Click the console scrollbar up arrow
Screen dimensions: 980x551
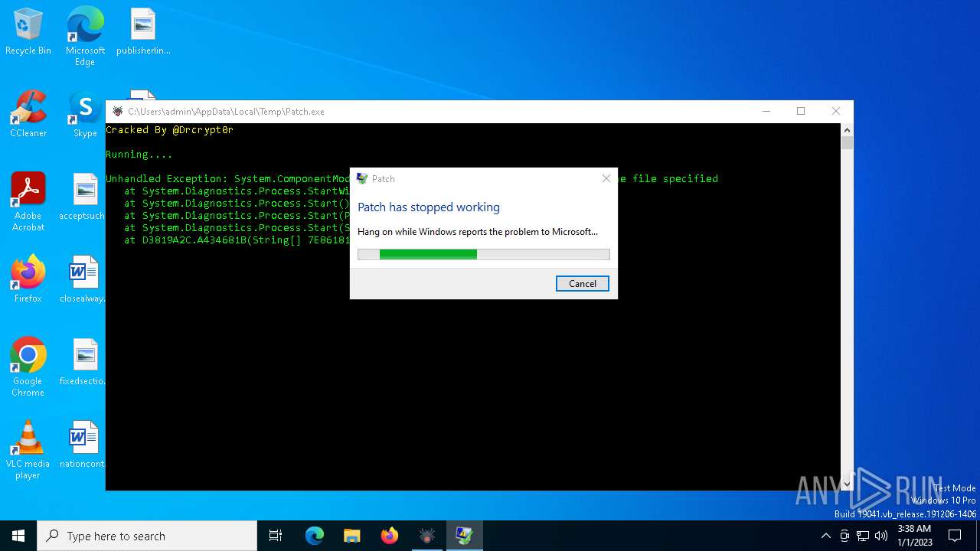(x=847, y=130)
